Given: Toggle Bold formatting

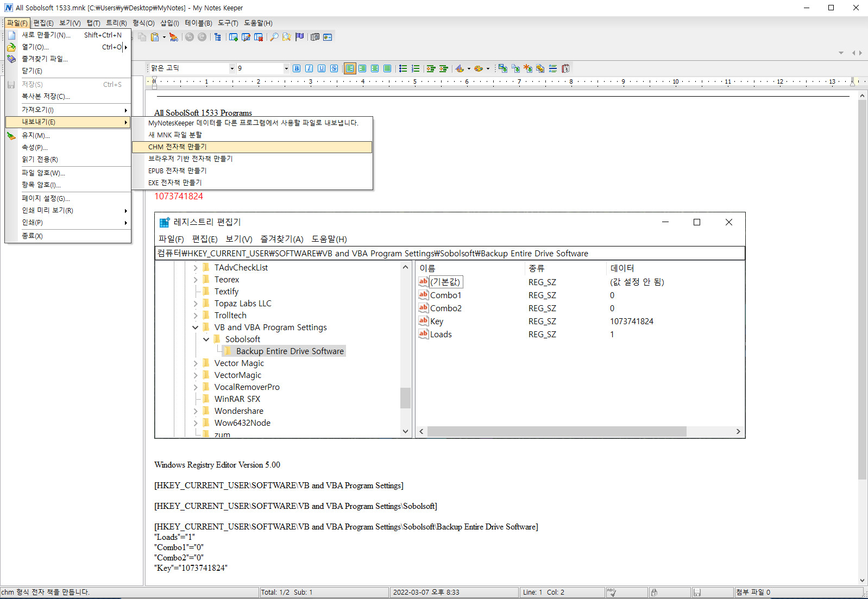Looking at the screenshot, I should [297, 68].
